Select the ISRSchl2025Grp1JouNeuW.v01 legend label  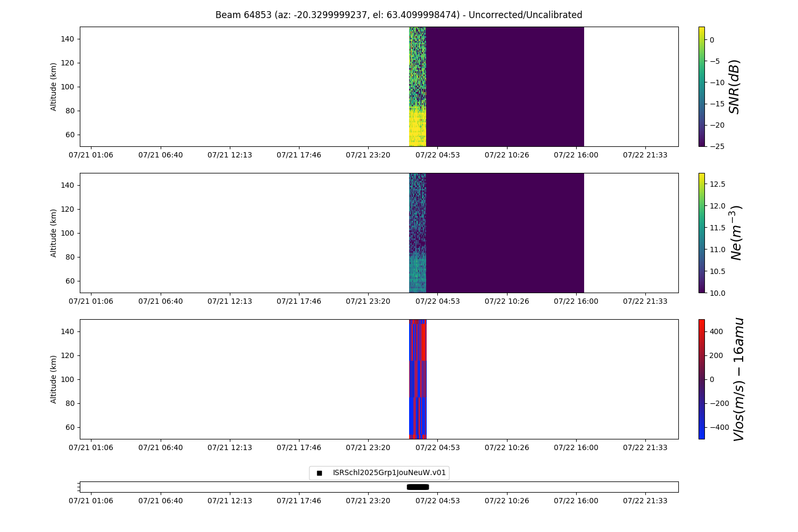(x=389, y=473)
